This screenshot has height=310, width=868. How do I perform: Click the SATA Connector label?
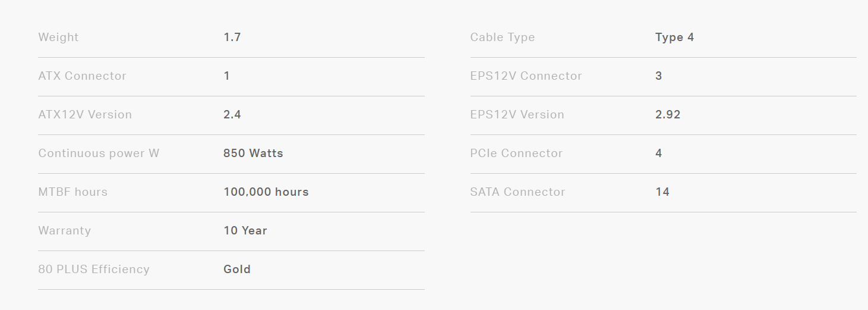click(517, 192)
